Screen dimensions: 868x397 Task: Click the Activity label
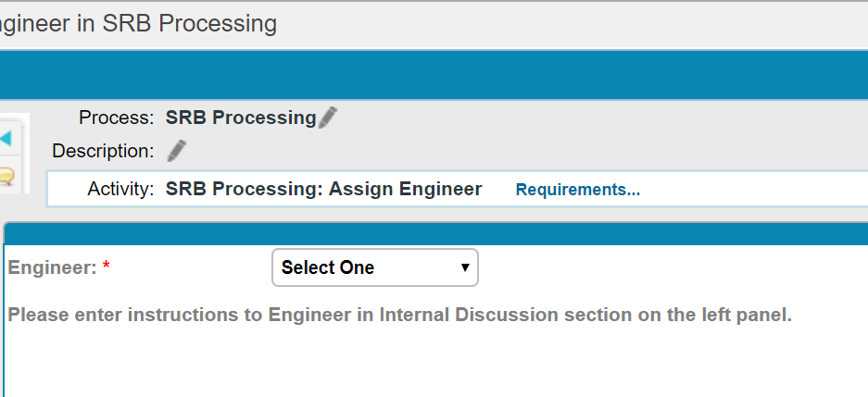tap(120, 189)
